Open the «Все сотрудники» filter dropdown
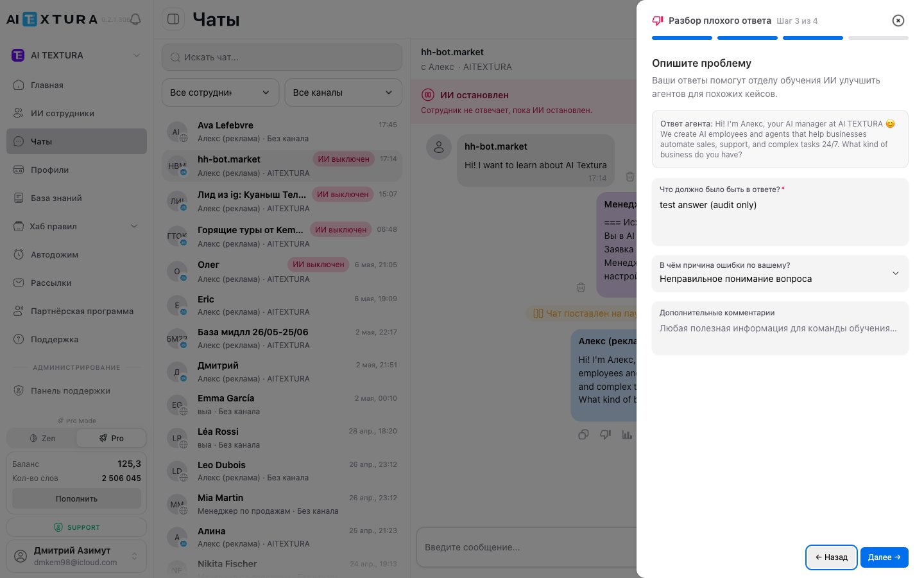924x578 pixels. coord(220,92)
